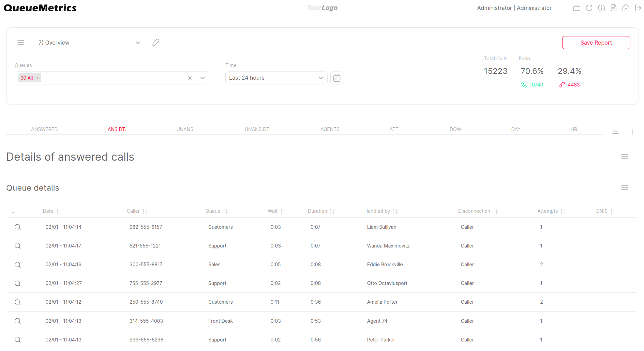
Task: Open the info panel icon
Action: (601, 8)
